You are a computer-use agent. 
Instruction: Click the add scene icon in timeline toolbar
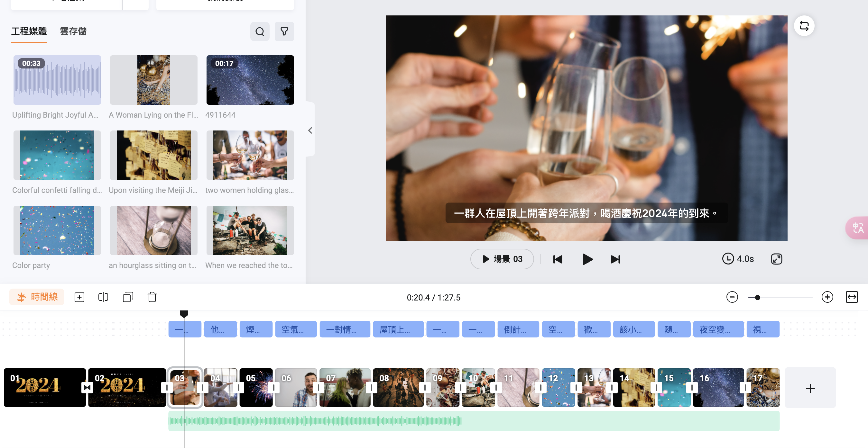coord(79,297)
